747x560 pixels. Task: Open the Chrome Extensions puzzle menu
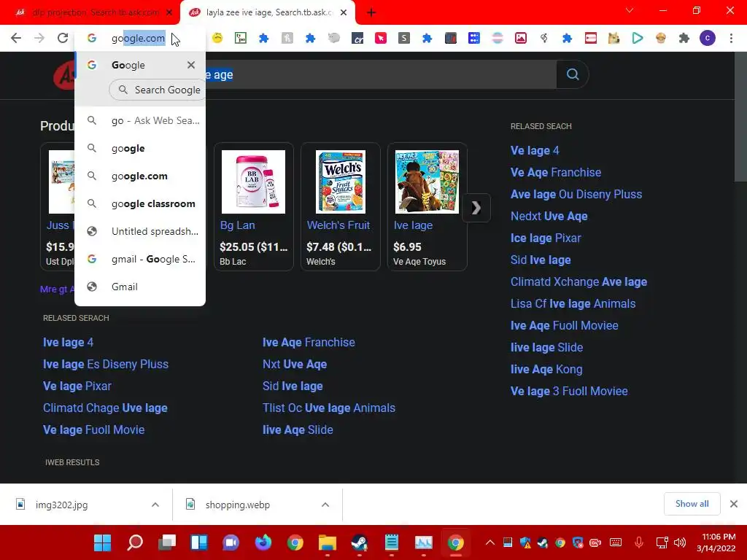pos(684,38)
